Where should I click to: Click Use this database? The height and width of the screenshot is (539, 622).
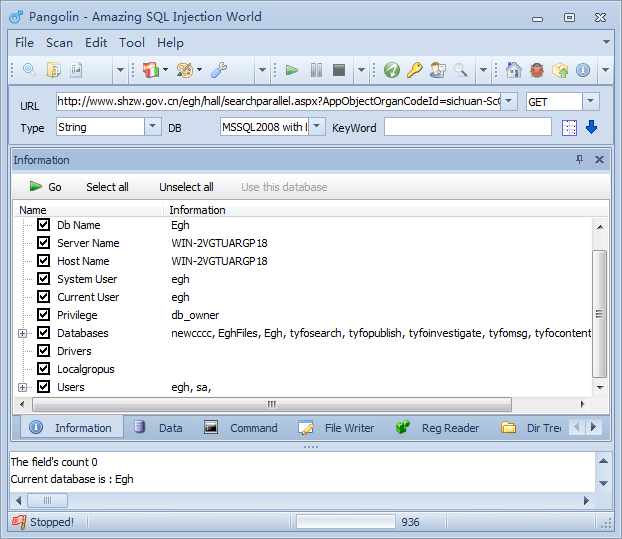click(x=284, y=187)
